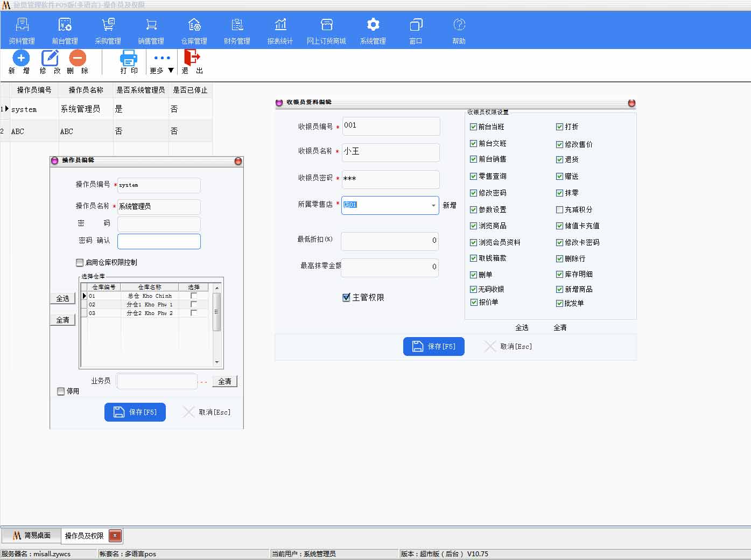Open the 帮助 help icon

click(x=459, y=25)
